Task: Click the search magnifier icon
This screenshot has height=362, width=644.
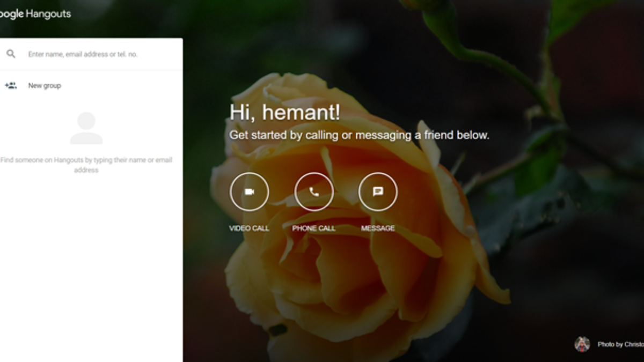Action: coord(11,54)
